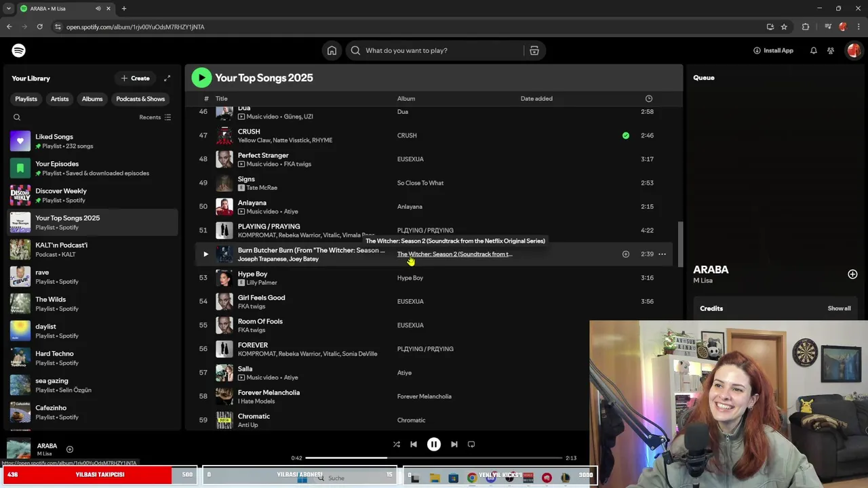This screenshot has height=488, width=868.
Task: Add ARABA to playlist in Queue panel
Action: pyautogui.click(x=852, y=274)
